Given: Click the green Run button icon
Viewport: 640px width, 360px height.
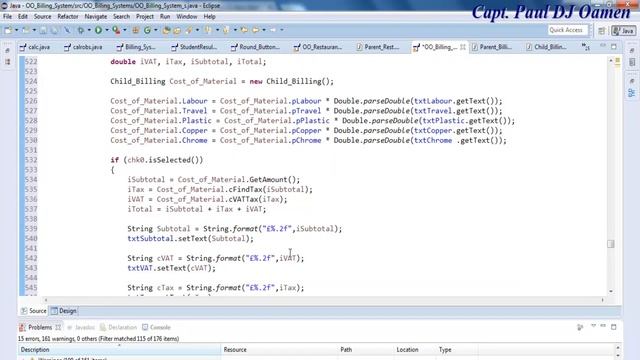Looking at the screenshot, I should [98, 30].
